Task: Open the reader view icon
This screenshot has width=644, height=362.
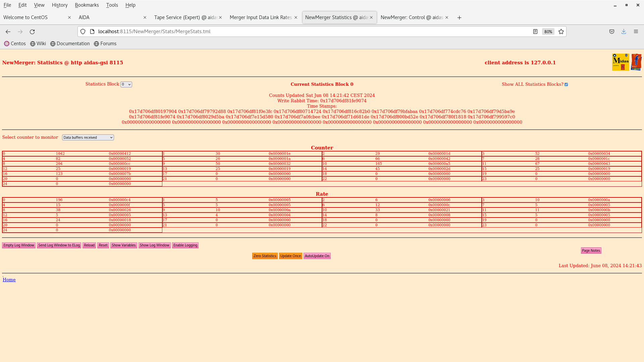Action: pos(535,32)
